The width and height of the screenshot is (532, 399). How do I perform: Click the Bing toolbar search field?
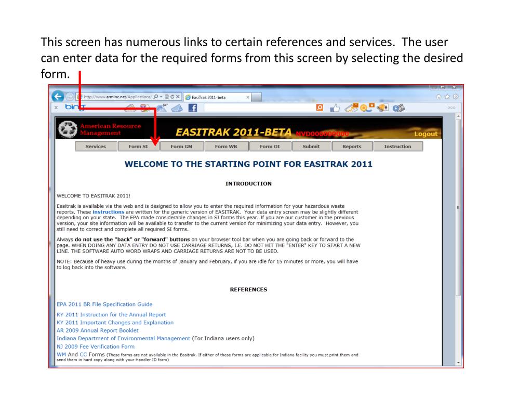[260, 108]
